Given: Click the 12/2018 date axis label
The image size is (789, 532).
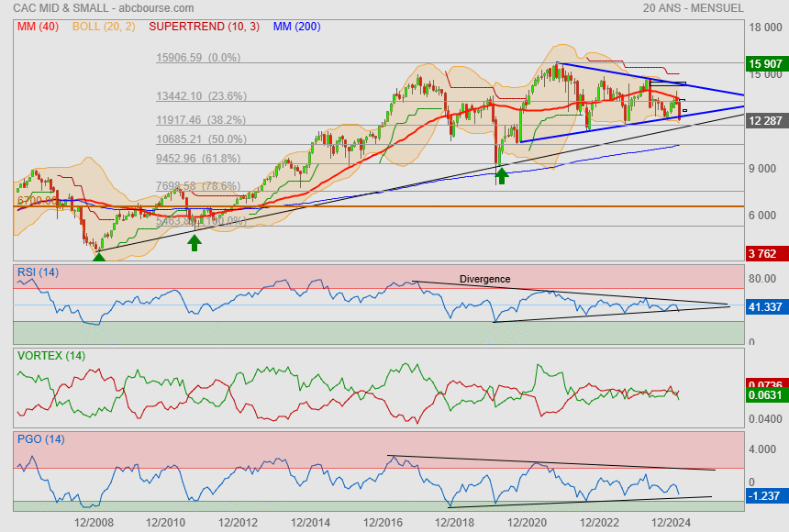Looking at the screenshot, I should [455, 523].
